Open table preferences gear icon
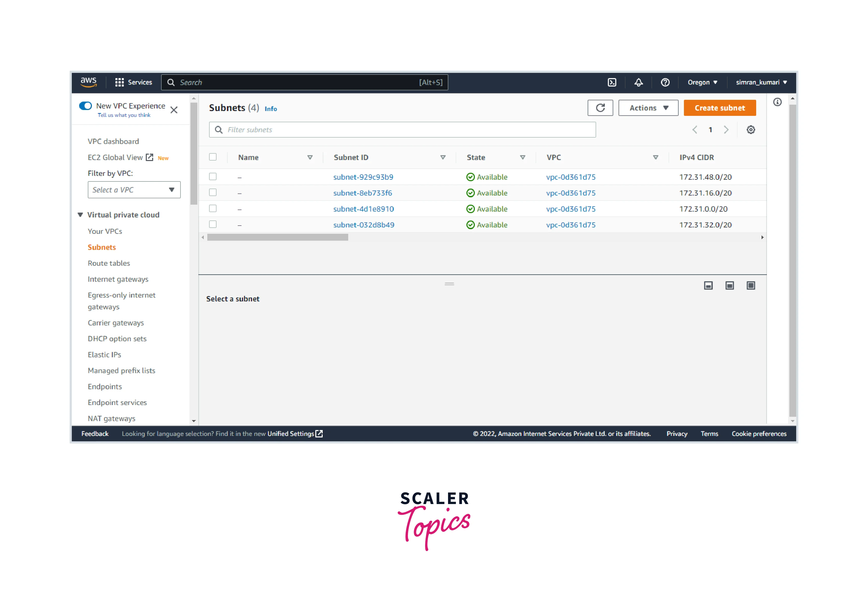Viewport: 868px width, 600px height. pos(751,130)
